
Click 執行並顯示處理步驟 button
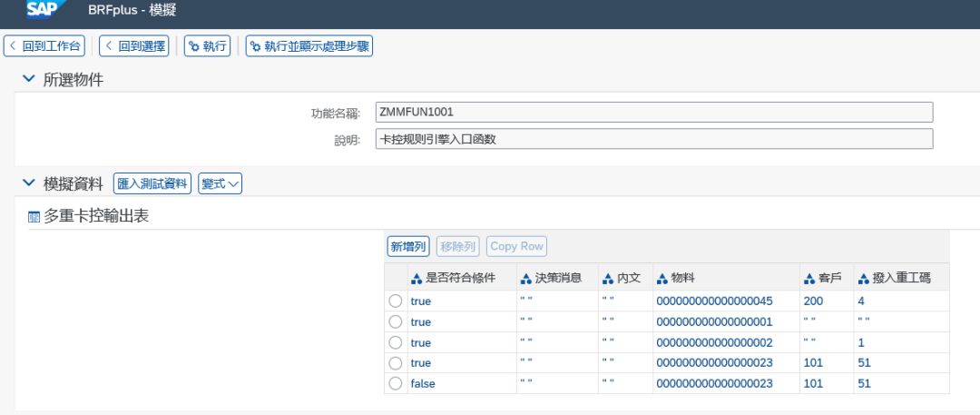309,46
